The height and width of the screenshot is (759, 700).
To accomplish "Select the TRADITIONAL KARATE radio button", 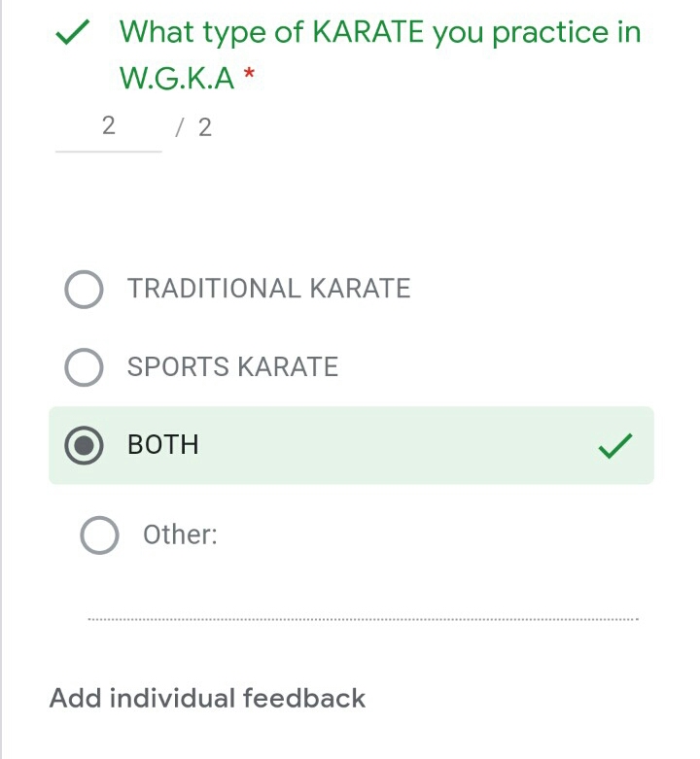I will coord(84,289).
